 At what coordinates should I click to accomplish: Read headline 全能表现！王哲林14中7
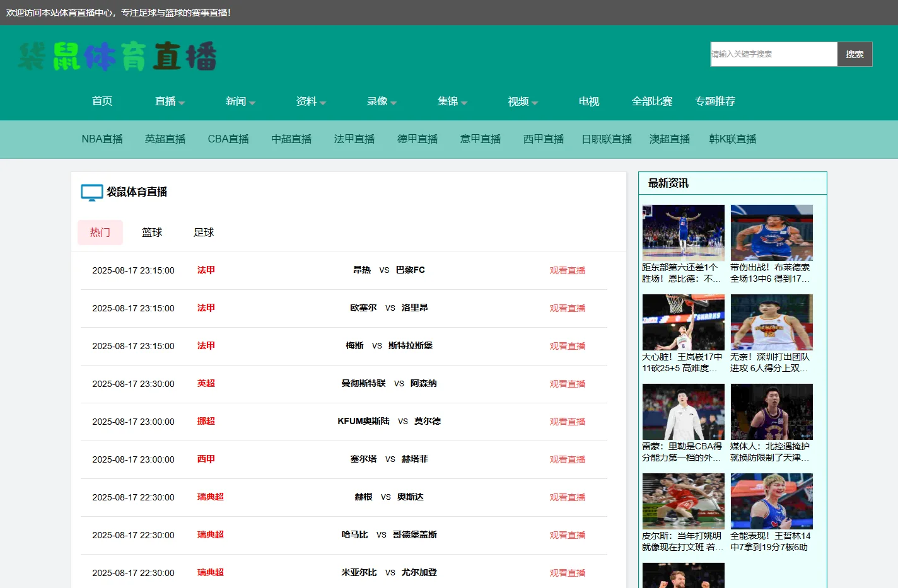click(770, 541)
